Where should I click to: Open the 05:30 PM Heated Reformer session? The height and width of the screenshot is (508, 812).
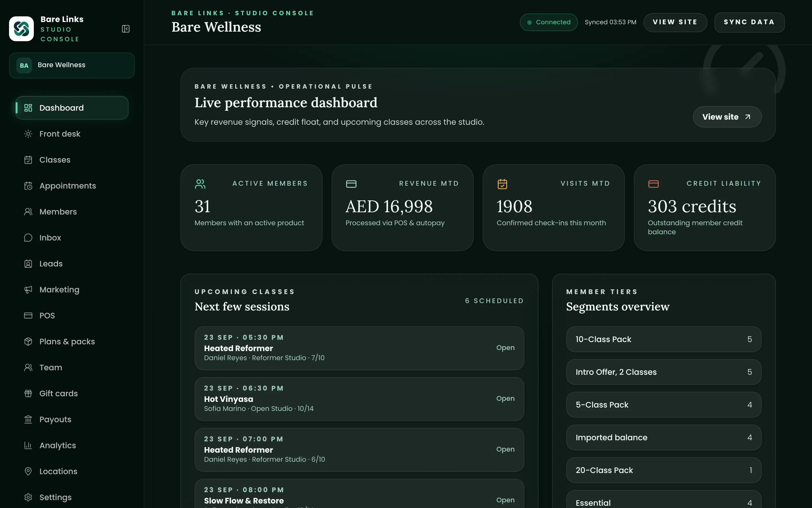click(359, 348)
